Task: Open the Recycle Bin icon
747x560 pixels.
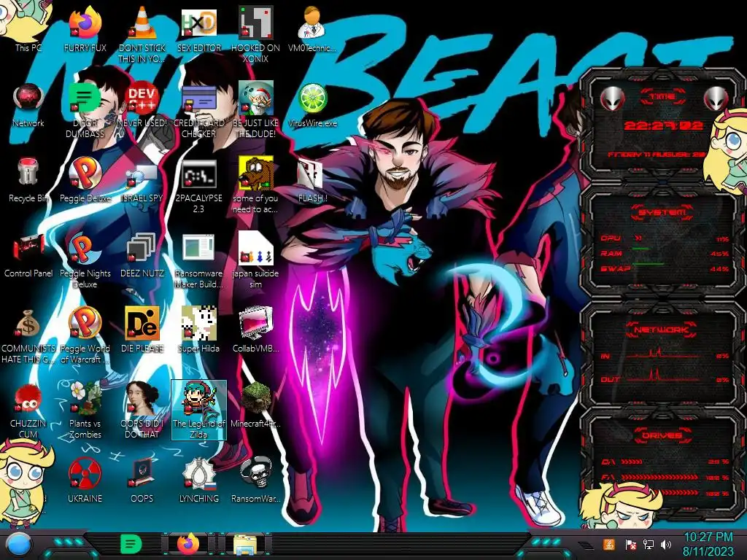Action: tap(28, 180)
